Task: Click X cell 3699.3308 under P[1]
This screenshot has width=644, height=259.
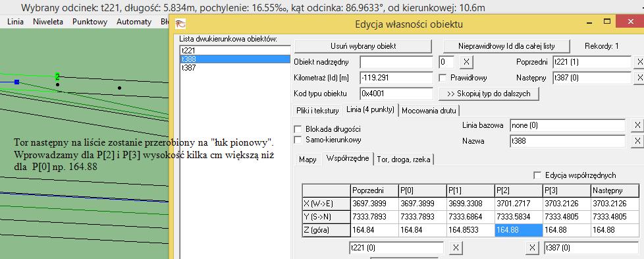Action: 470,204
